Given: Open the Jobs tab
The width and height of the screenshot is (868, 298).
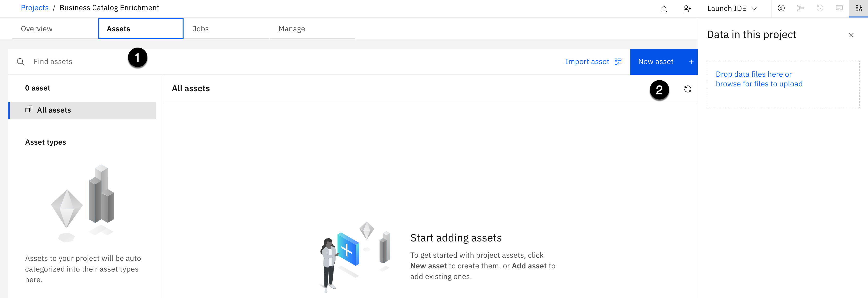Looking at the screenshot, I should coord(201,29).
